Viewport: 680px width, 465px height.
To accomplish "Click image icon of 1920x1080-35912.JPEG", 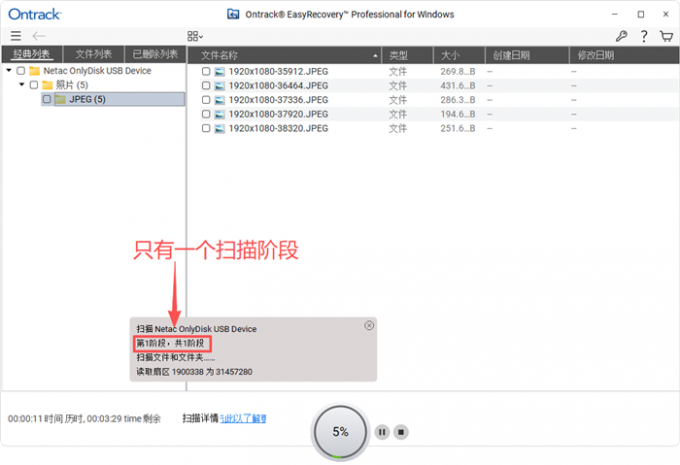I will [x=220, y=72].
